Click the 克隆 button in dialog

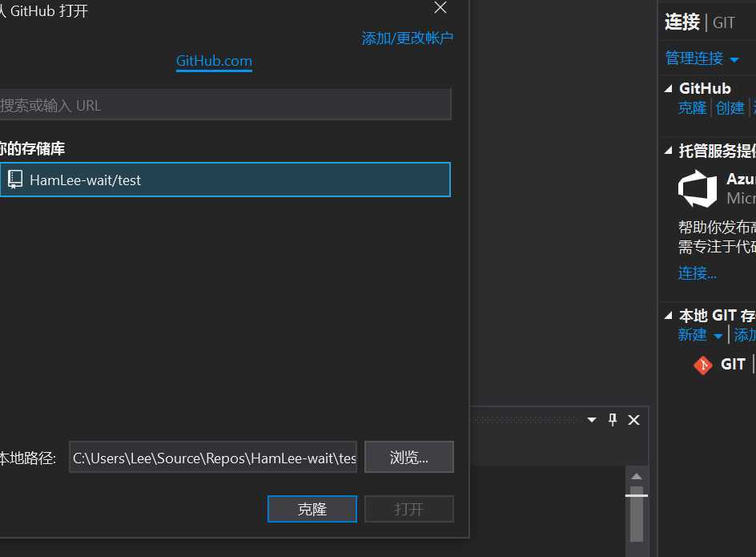312,509
